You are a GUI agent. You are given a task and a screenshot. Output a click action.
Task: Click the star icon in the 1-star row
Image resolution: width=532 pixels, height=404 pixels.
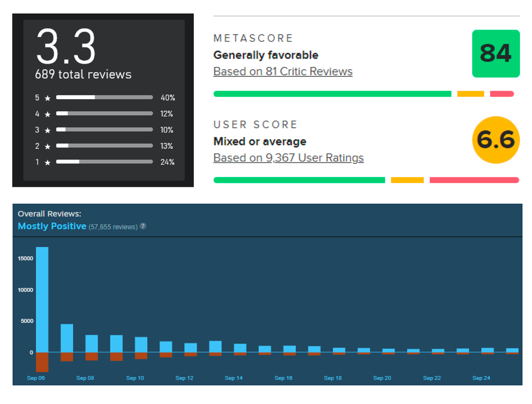pos(47,162)
